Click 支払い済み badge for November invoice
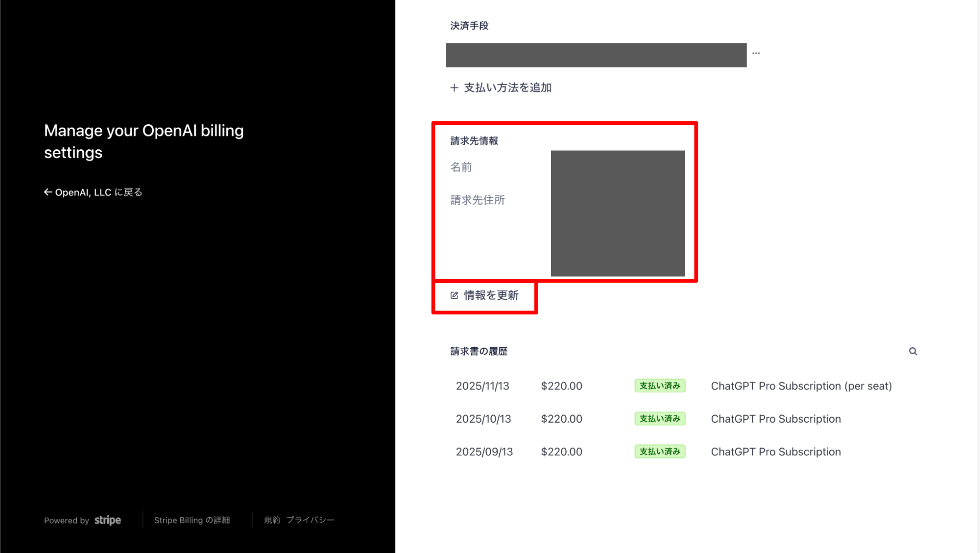 click(660, 386)
